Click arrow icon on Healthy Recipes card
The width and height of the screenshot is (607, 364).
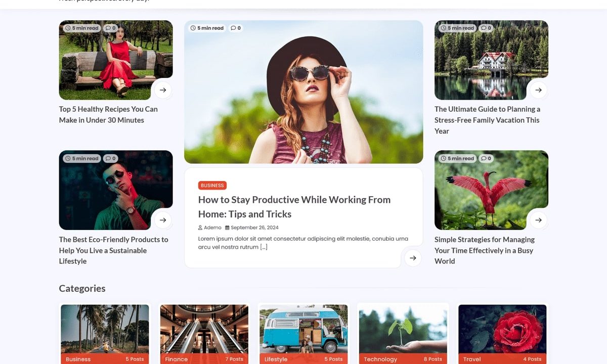click(163, 90)
